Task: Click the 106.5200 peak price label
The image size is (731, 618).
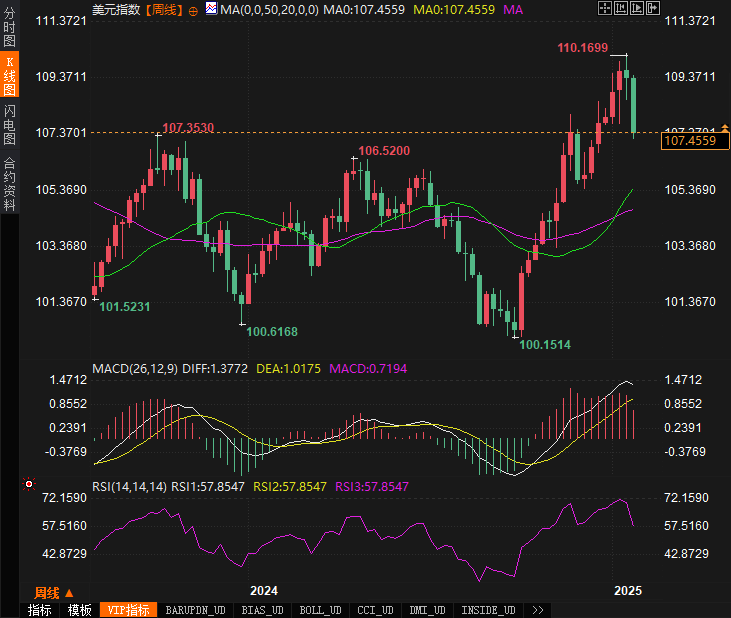Action: [384, 151]
